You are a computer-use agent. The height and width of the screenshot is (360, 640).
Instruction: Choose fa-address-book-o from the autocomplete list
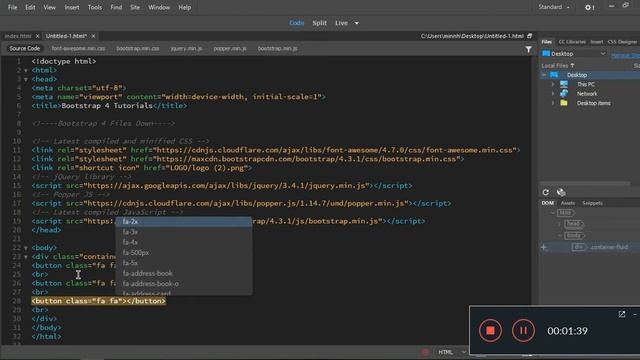coord(184,284)
